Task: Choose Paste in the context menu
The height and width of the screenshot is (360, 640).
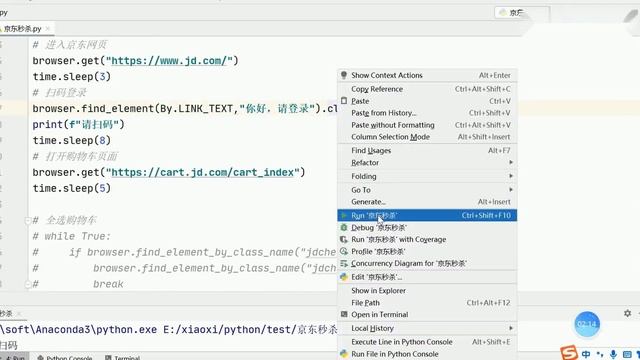Action: point(427,101)
